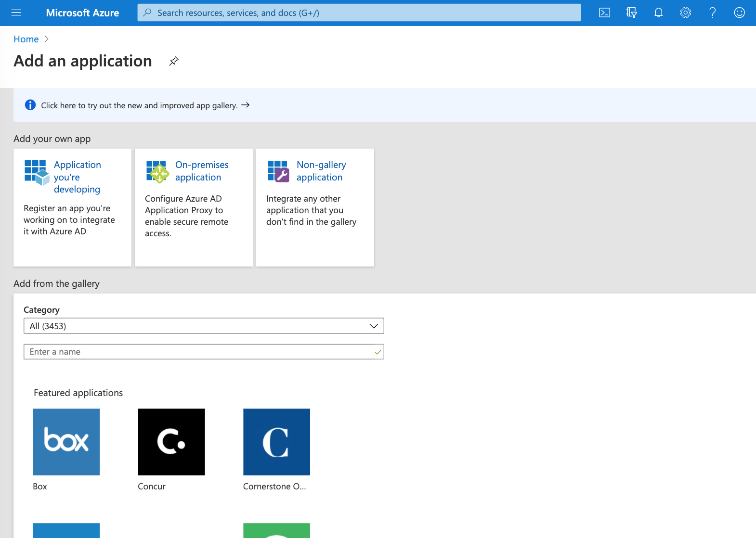The height and width of the screenshot is (538, 756).
Task: Select the Concur featured app
Action: [171, 442]
